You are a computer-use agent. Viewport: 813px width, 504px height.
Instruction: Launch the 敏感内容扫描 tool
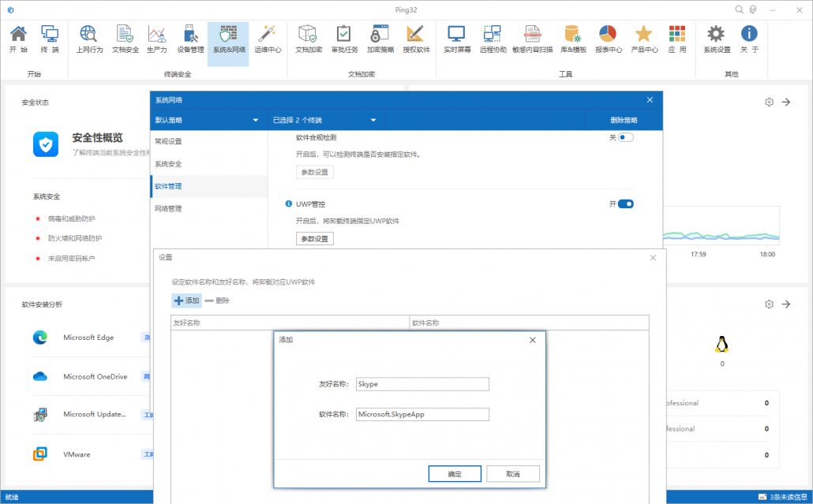click(x=532, y=39)
